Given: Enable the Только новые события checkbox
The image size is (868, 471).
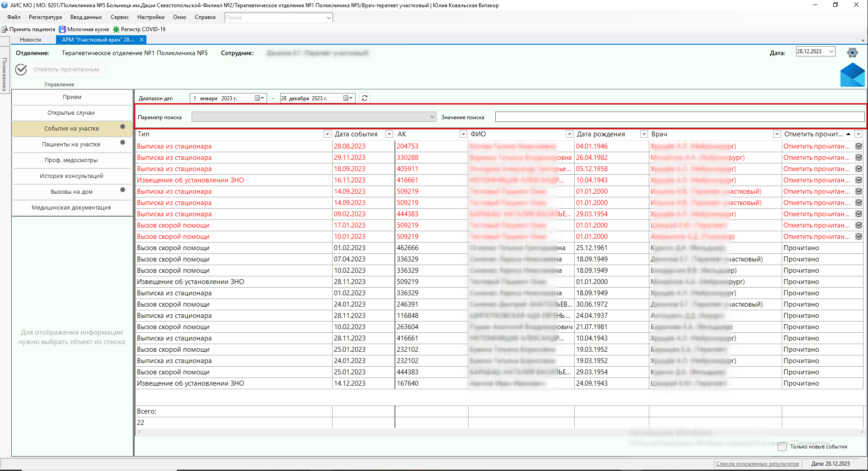Looking at the screenshot, I should 782,447.
